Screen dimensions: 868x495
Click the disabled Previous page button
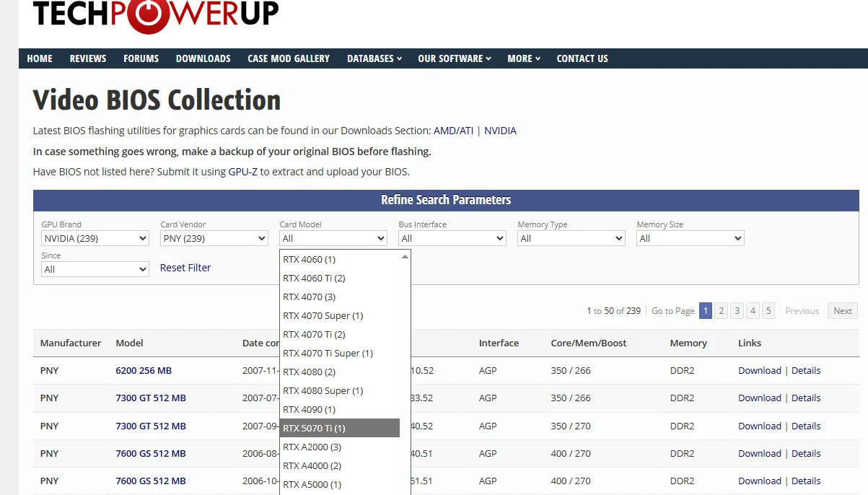point(802,311)
